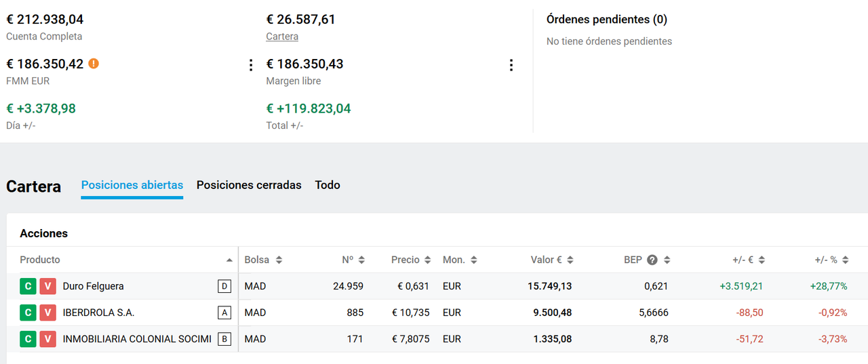Open the Duro Felguera product name
This screenshot has width=868, height=364.
tap(94, 286)
